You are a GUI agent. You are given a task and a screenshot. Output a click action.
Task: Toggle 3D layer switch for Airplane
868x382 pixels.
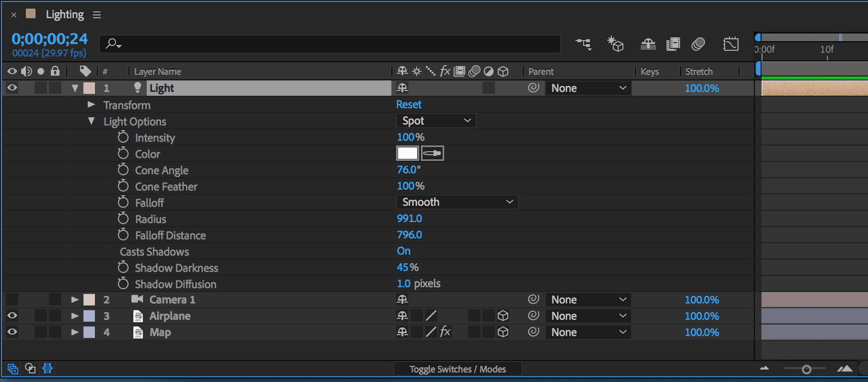tap(503, 316)
